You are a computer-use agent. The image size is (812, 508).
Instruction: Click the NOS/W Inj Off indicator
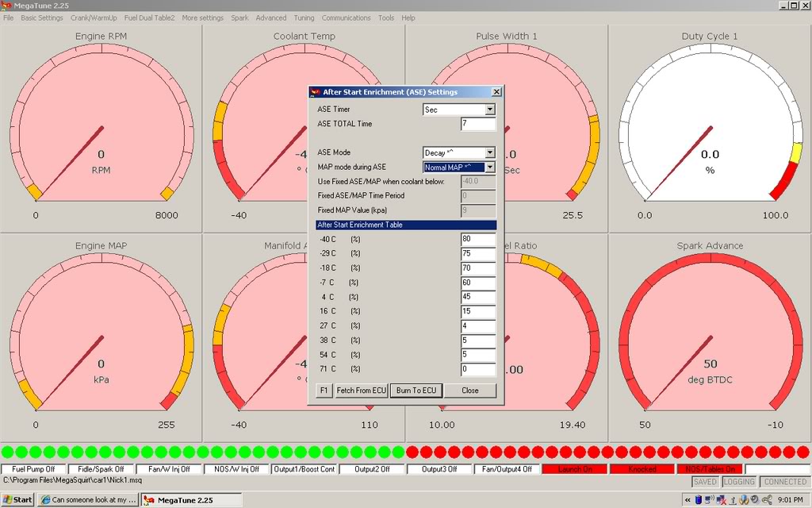236,469
